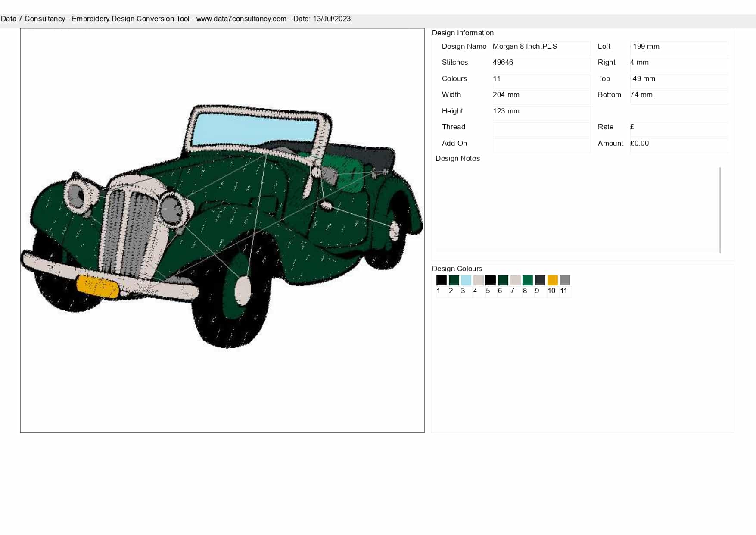Click colour number 10 label
Viewport: 756px width, 535px height.
[x=551, y=291]
